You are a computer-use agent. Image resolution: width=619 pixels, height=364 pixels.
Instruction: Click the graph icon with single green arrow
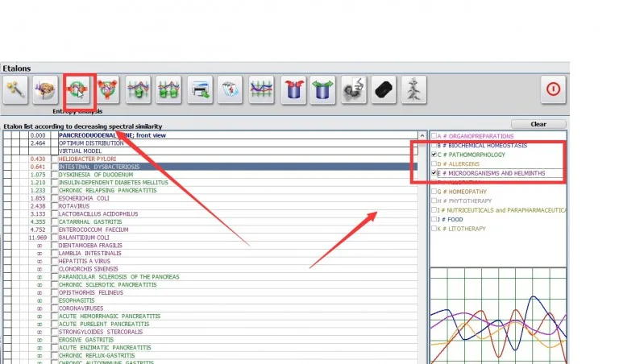click(x=138, y=90)
